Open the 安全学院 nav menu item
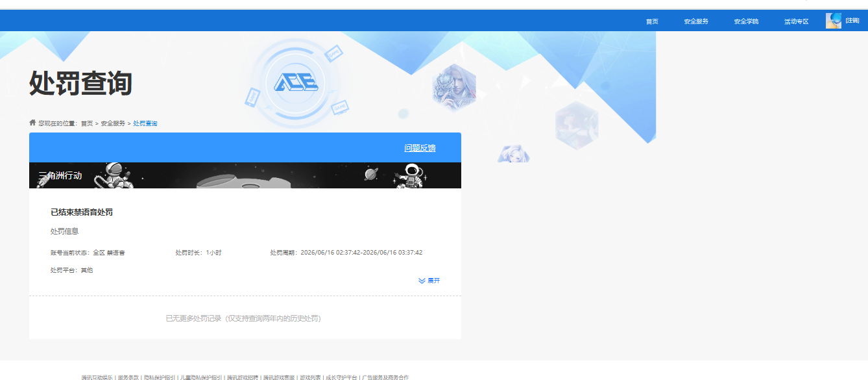The width and height of the screenshot is (868, 380). pyautogui.click(x=746, y=21)
